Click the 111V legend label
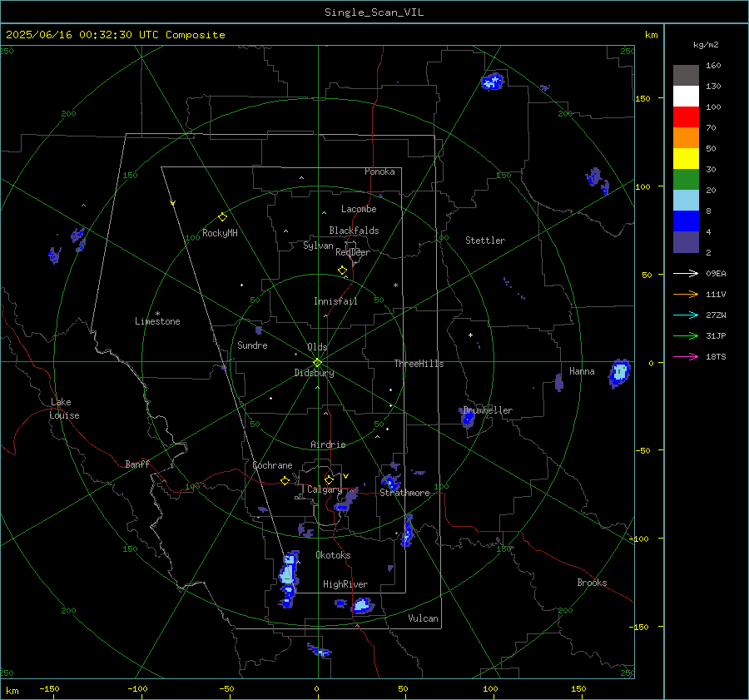The image size is (749, 700). pos(716,295)
